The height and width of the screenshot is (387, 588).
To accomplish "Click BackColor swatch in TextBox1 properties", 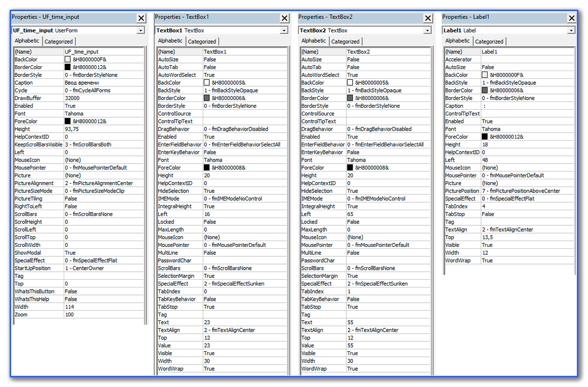I will click(207, 83).
